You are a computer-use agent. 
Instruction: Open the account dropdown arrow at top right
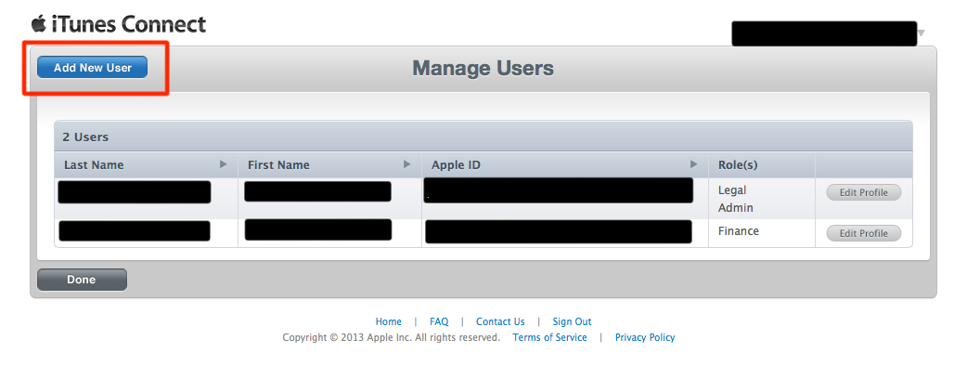click(x=921, y=33)
